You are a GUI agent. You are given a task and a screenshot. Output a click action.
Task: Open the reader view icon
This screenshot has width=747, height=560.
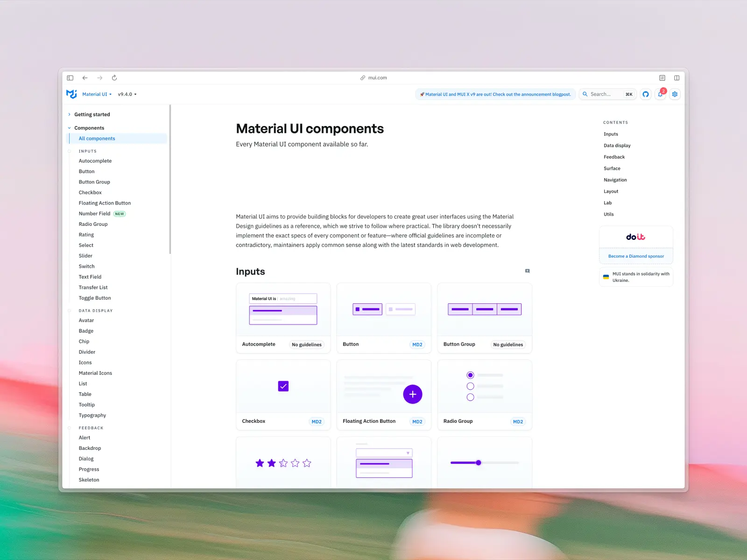point(662,78)
